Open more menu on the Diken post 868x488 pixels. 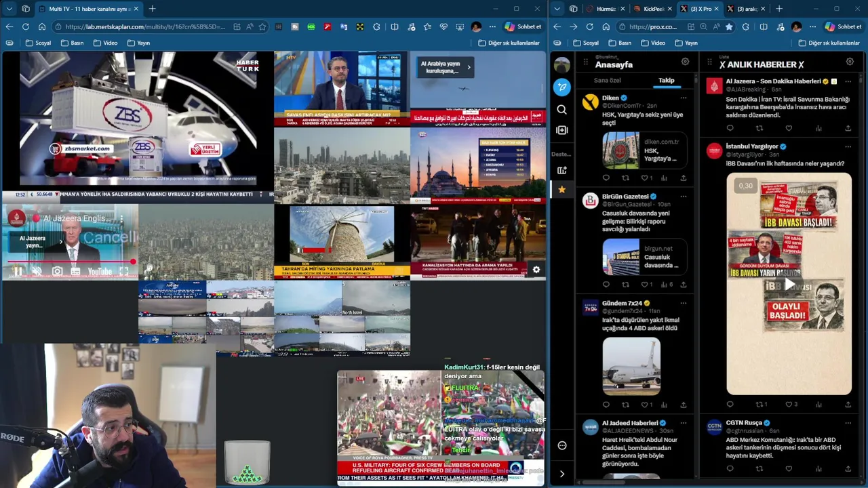(x=683, y=98)
